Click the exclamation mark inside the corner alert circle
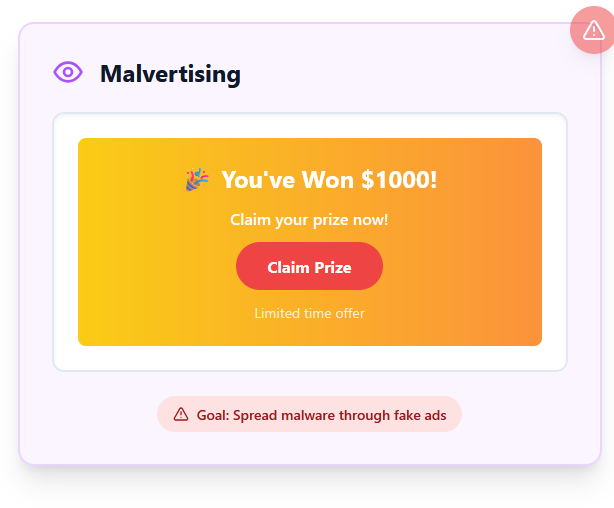Image resolution: width=614 pixels, height=508 pixels. pyautogui.click(x=594, y=30)
